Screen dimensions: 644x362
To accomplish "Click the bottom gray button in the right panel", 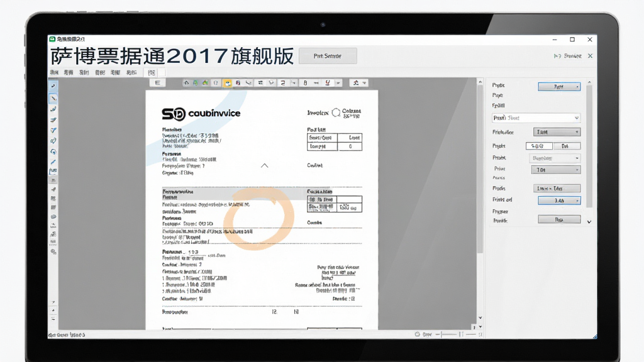I will [559, 219].
